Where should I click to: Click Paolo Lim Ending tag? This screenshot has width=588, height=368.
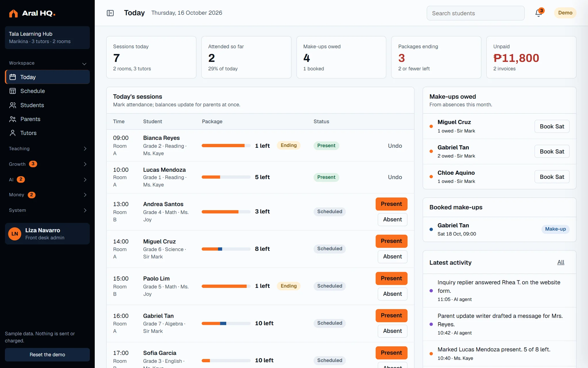[x=289, y=286]
